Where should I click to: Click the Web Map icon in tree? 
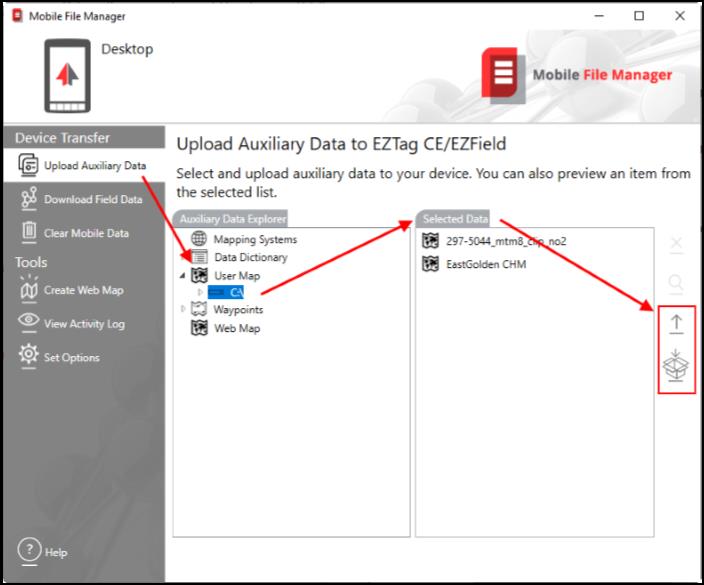[x=199, y=328]
